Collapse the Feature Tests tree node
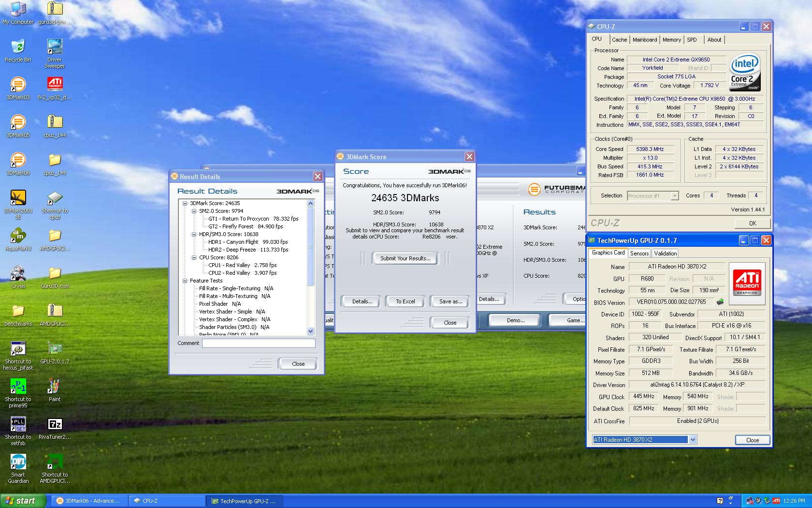The image size is (812, 508). tap(185, 281)
